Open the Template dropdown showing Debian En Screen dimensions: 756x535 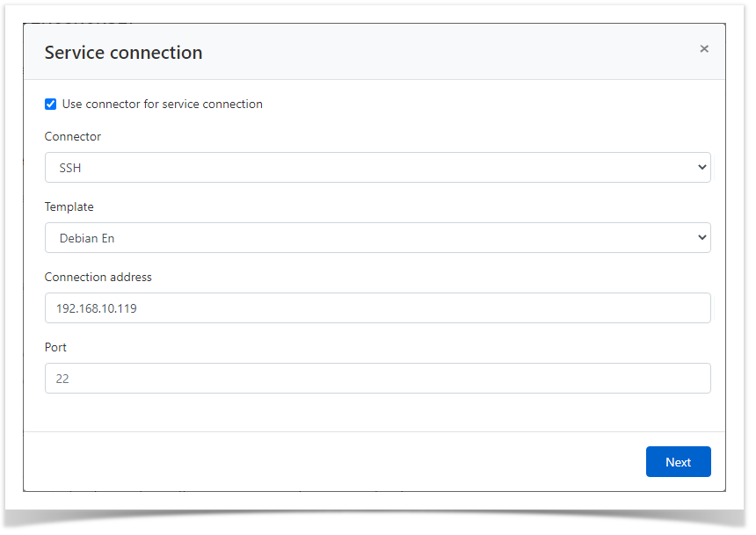point(377,238)
